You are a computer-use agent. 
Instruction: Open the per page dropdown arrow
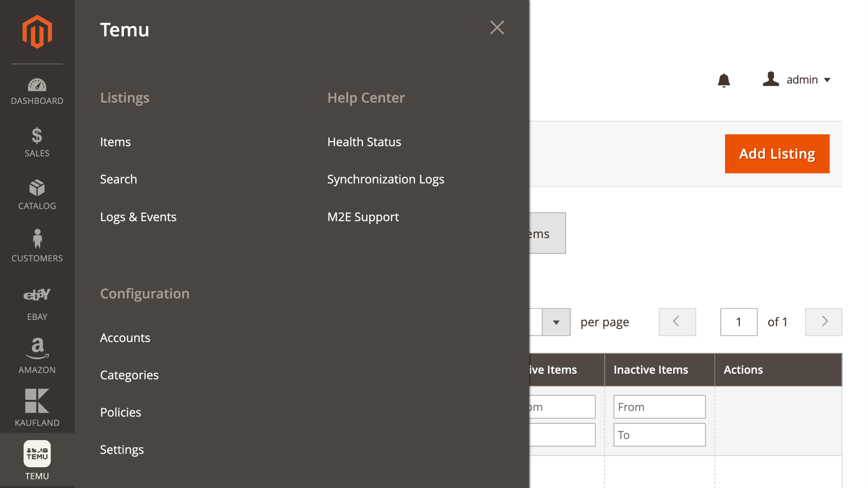coord(556,322)
